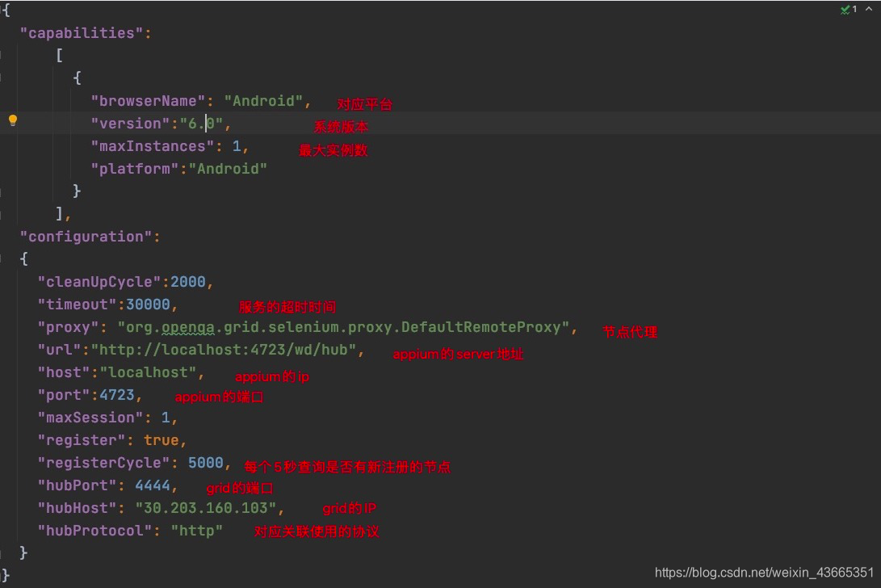Viewport: 881px width, 588px height.
Task: Click the "host" key
Action: point(64,372)
